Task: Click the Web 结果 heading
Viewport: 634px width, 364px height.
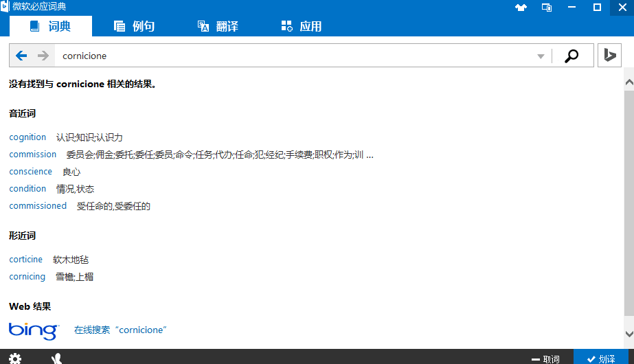Action: [30, 306]
